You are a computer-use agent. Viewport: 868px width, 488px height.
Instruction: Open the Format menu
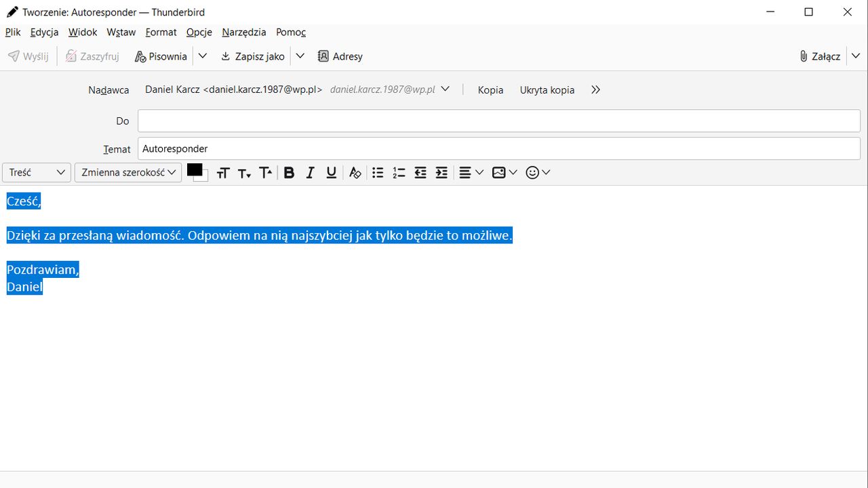pyautogui.click(x=161, y=32)
